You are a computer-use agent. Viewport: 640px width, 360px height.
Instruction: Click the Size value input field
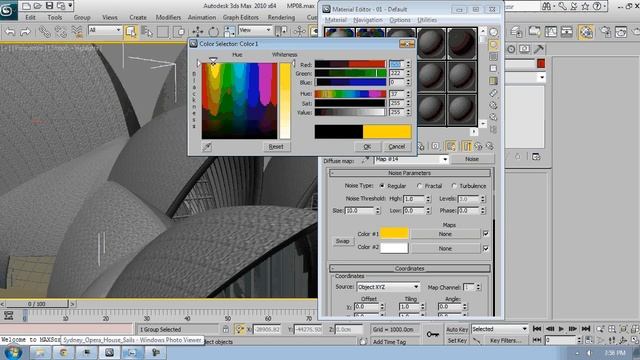tap(359, 211)
